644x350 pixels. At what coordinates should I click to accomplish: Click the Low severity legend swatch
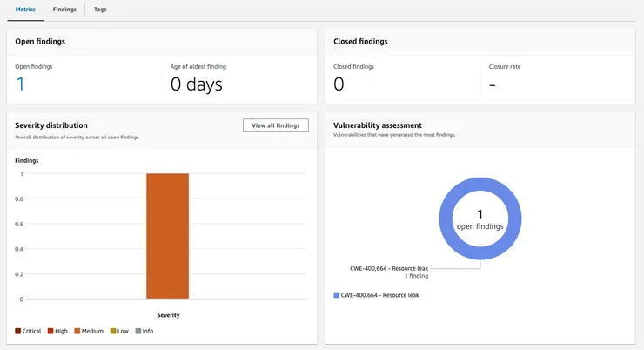pos(113,331)
